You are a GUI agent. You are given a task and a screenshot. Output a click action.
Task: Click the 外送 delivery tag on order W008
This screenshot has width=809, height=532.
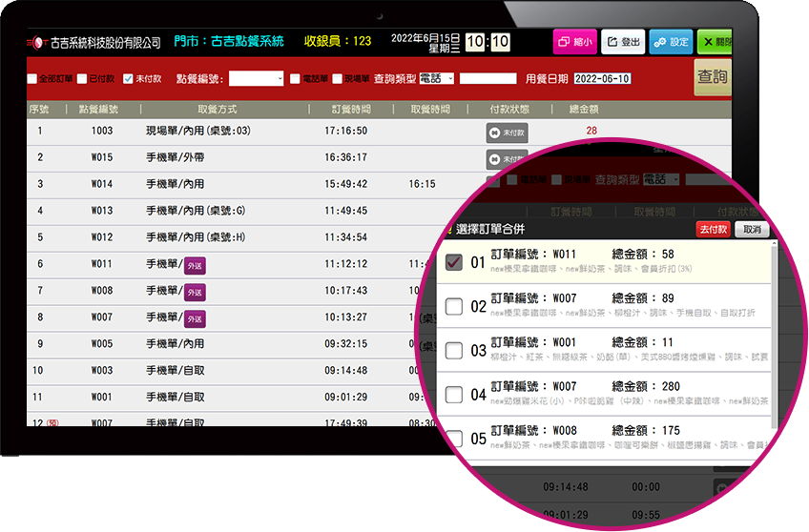195,291
